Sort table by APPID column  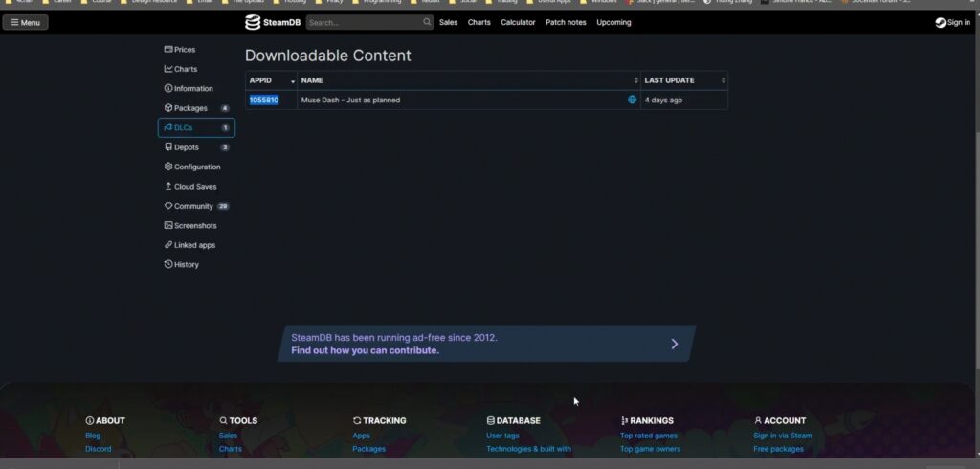pyautogui.click(x=271, y=80)
